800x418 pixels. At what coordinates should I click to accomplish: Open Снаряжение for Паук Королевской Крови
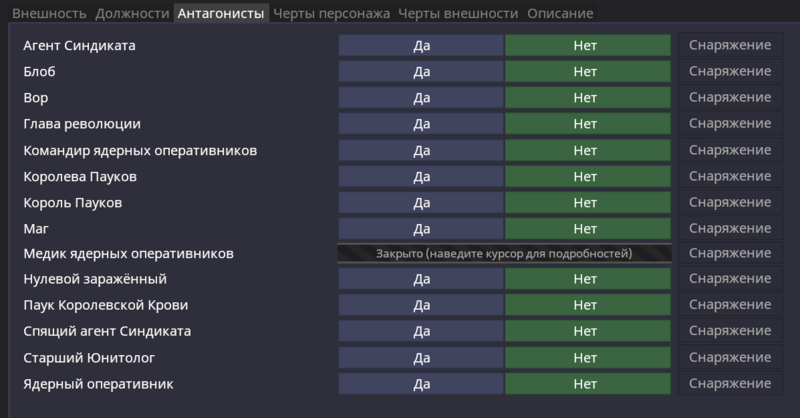click(730, 305)
